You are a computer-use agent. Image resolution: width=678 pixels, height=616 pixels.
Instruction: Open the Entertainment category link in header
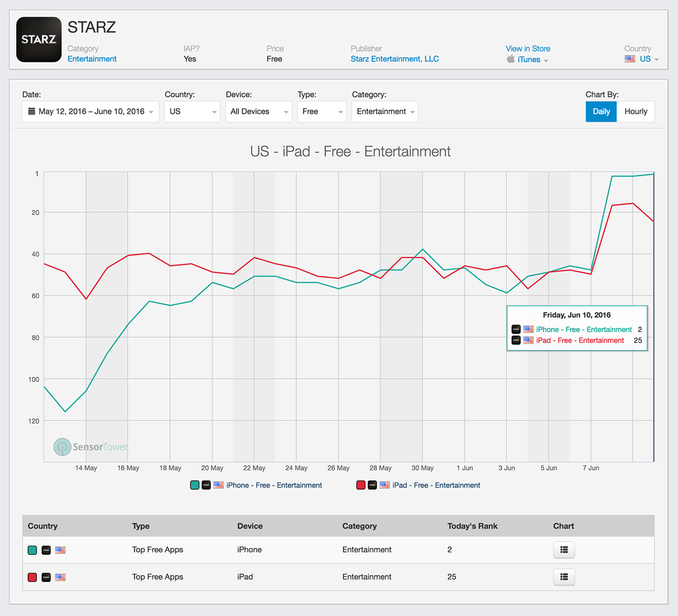point(92,59)
